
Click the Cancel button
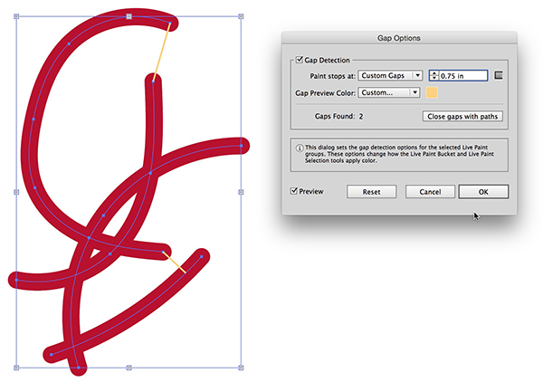pos(430,192)
